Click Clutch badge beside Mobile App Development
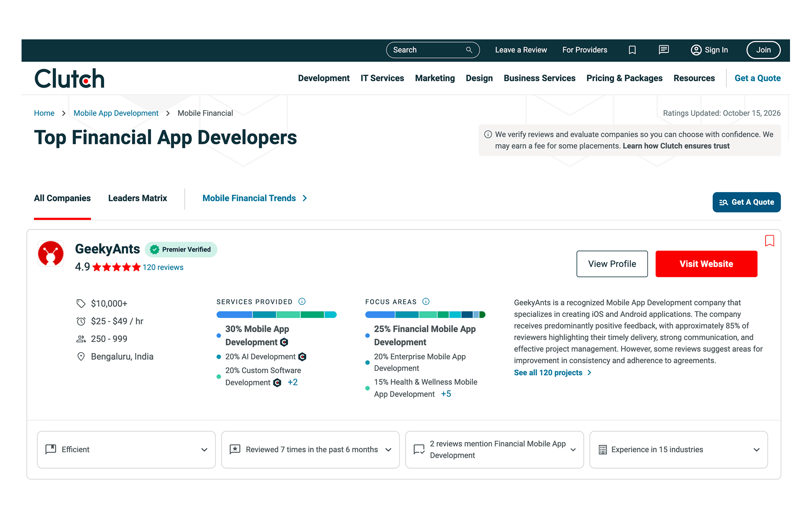812x524 pixels. point(284,342)
